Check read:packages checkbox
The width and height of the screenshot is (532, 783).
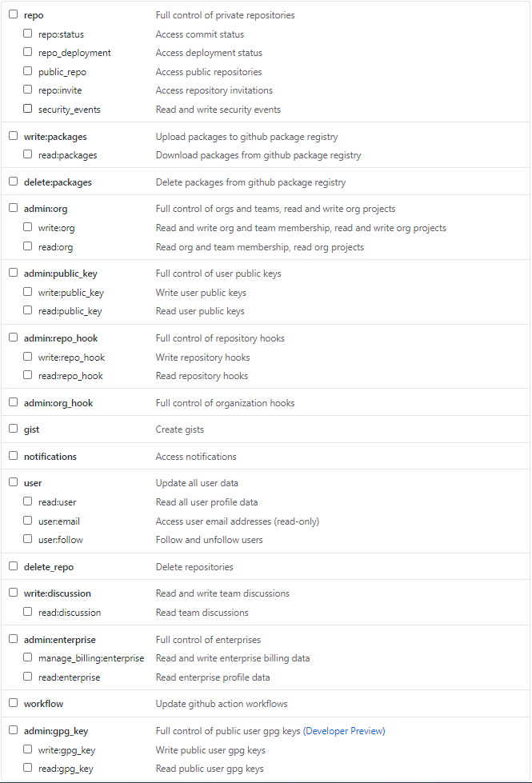[x=27, y=154]
